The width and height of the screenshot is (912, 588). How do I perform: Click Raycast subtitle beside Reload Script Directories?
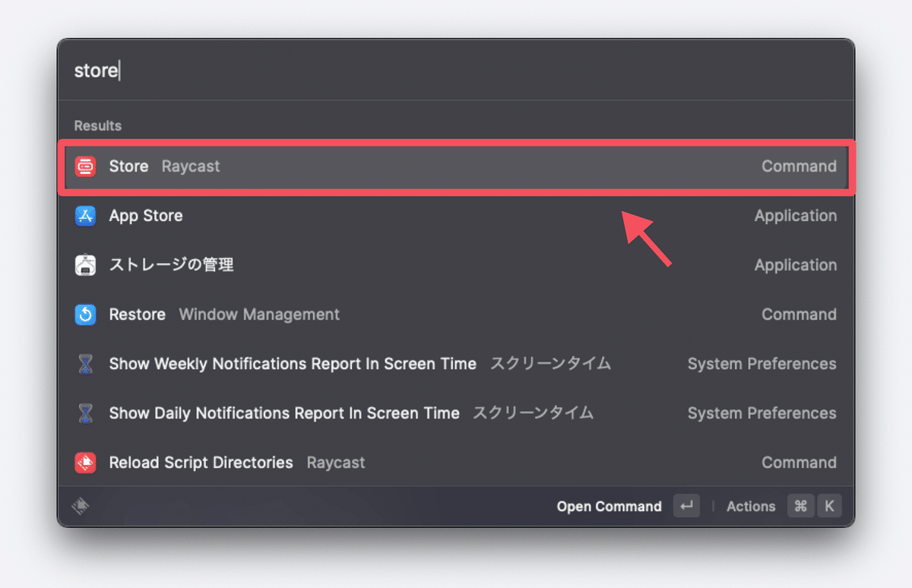(x=336, y=463)
